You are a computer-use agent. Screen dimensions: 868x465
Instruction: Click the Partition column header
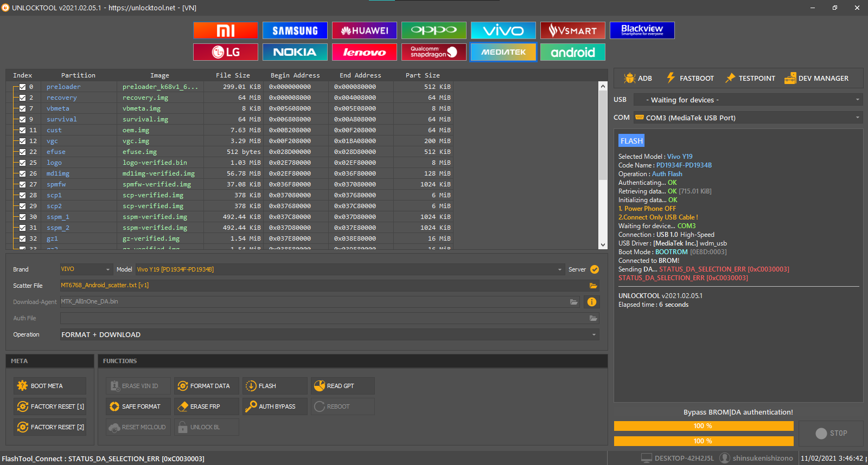[78, 75]
